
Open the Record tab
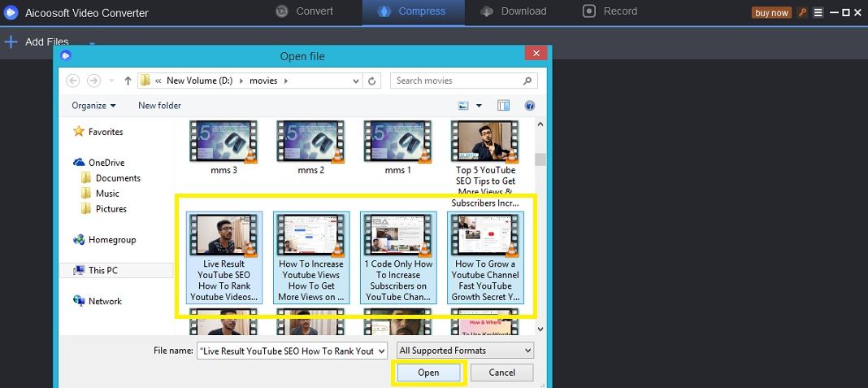pyautogui.click(x=610, y=11)
